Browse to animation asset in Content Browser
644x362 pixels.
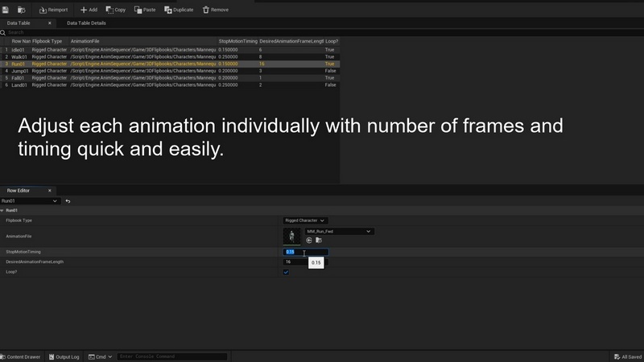point(319,240)
